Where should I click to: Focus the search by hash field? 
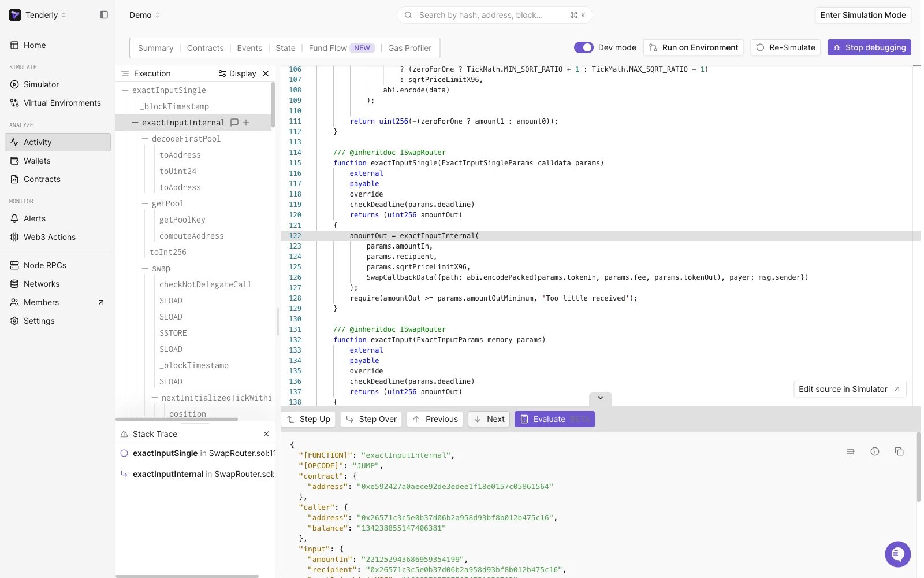click(495, 15)
